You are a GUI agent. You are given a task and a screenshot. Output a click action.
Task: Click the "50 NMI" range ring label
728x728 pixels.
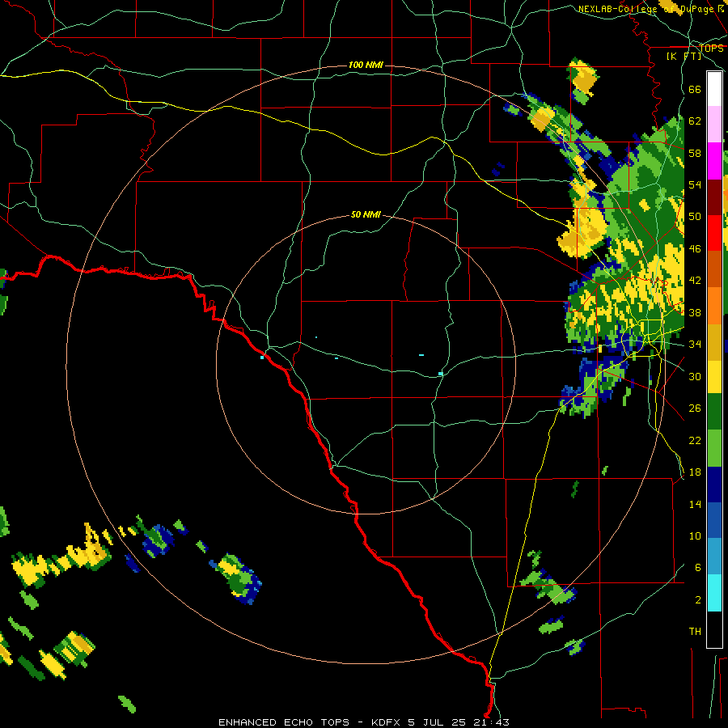(x=366, y=214)
